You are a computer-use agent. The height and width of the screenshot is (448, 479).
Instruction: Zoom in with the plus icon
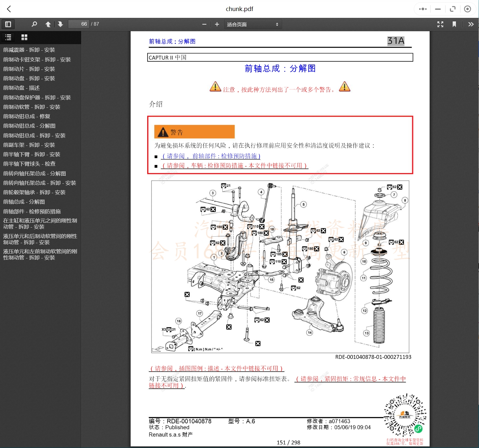click(x=217, y=24)
